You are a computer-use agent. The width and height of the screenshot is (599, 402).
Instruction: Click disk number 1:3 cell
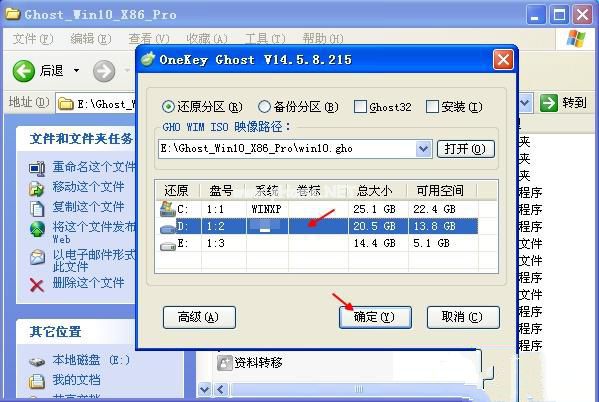point(215,243)
